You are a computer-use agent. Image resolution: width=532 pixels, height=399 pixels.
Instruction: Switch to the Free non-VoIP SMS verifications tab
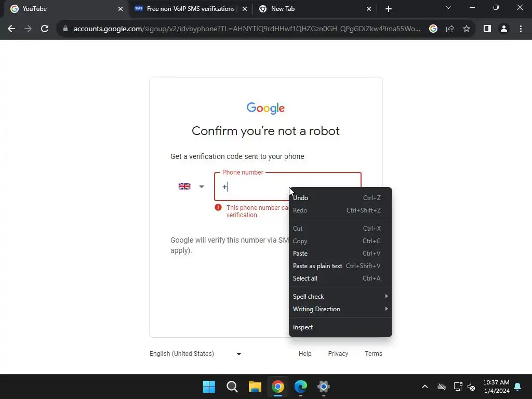click(x=191, y=9)
